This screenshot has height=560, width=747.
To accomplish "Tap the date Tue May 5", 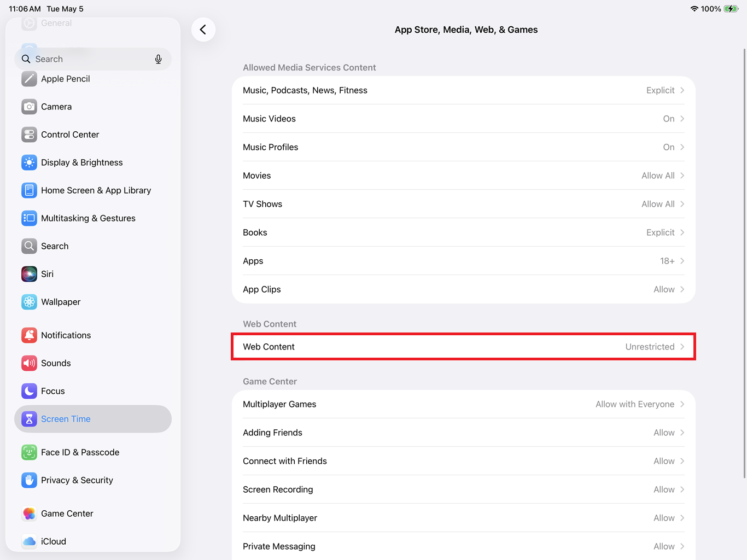I will click(x=65, y=9).
